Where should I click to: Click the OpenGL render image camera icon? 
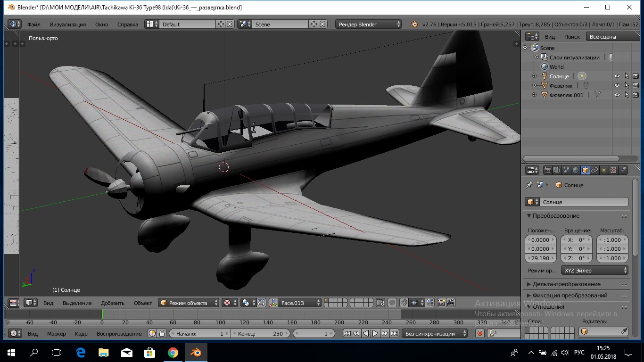442,303
